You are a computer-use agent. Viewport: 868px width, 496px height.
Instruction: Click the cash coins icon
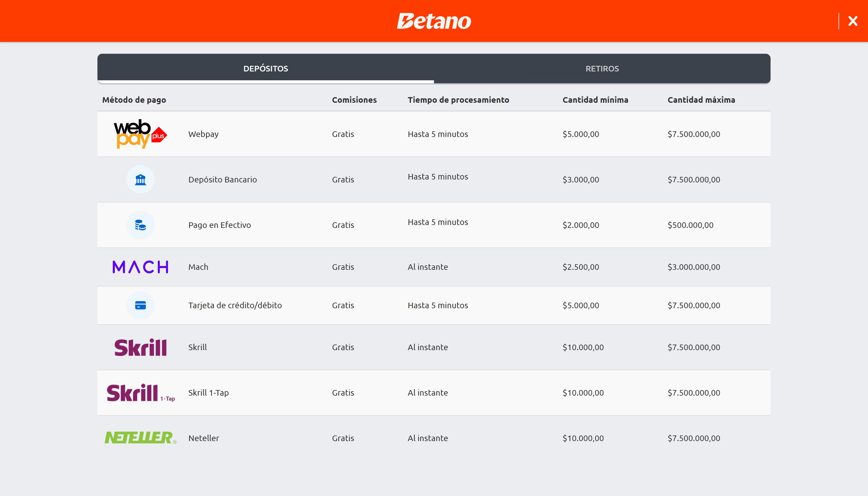[x=140, y=225]
